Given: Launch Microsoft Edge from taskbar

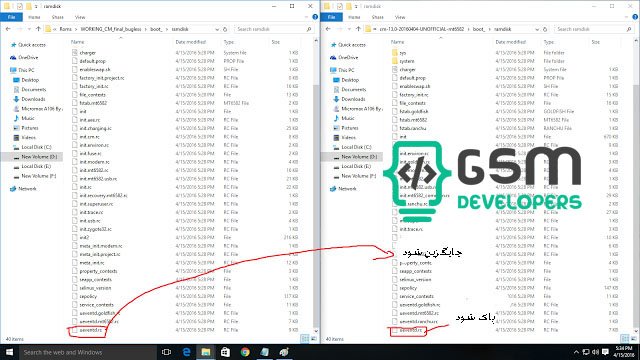Looking at the screenshot, I should [186, 352].
